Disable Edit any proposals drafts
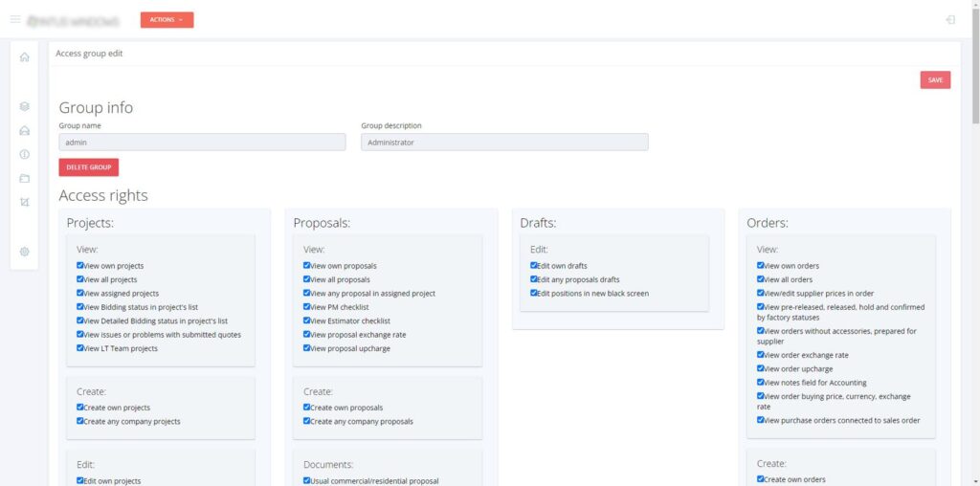This screenshot has width=980, height=486. point(533,279)
